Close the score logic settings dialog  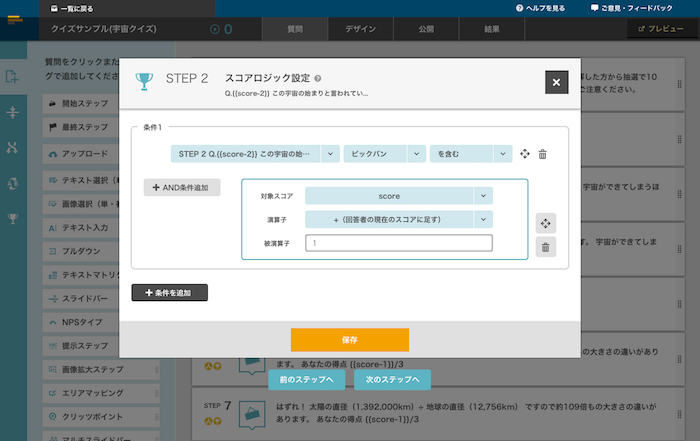coord(556,82)
